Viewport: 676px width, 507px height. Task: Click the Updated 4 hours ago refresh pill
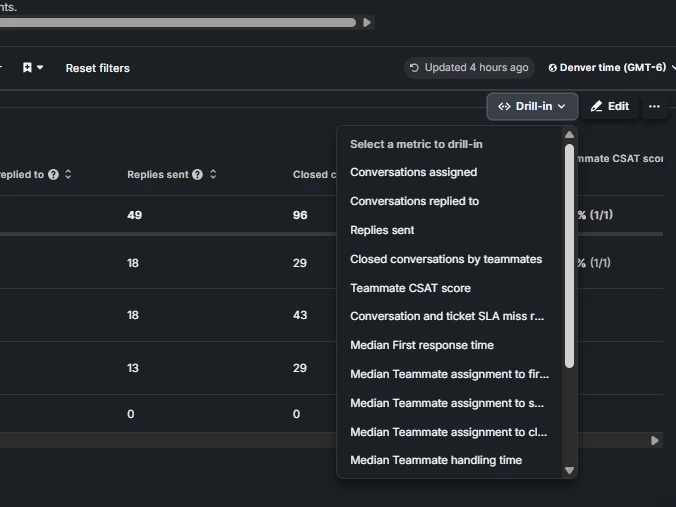point(469,68)
